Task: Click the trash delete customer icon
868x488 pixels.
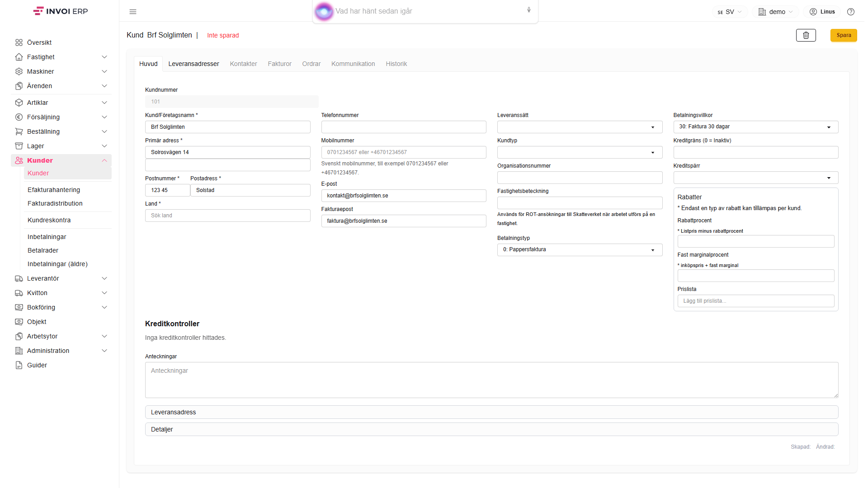Action: (806, 35)
